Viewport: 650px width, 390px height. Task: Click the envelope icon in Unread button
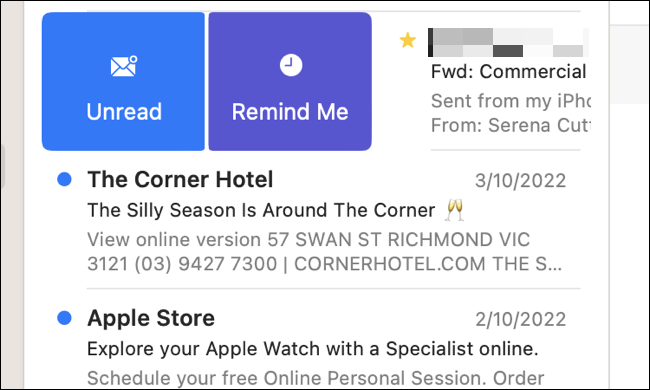pos(124,66)
